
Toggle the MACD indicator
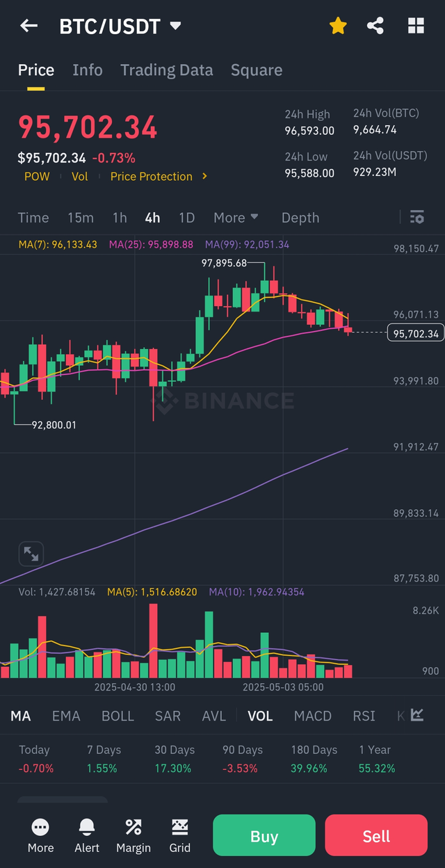(313, 716)
